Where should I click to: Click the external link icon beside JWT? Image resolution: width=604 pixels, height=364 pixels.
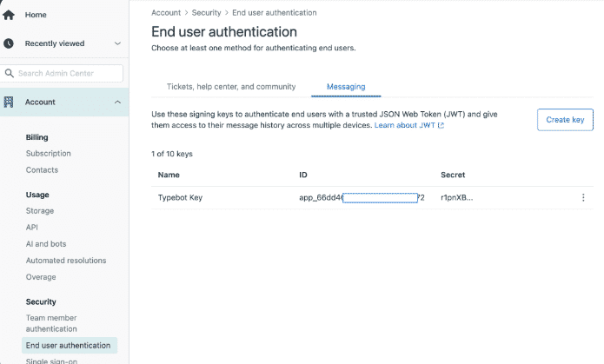441,126
